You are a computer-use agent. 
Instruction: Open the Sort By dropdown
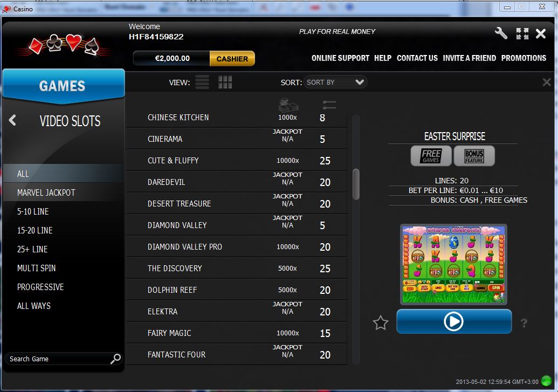click(x=335, y=82)
